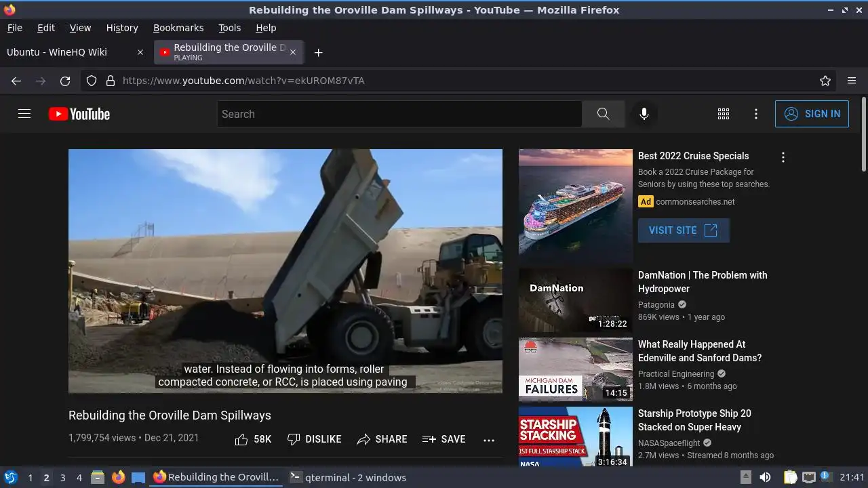Open the Starship Stacking video thumbnail
Image resolution: width=868 pixels, height=488 pixels.
[576, 436]
